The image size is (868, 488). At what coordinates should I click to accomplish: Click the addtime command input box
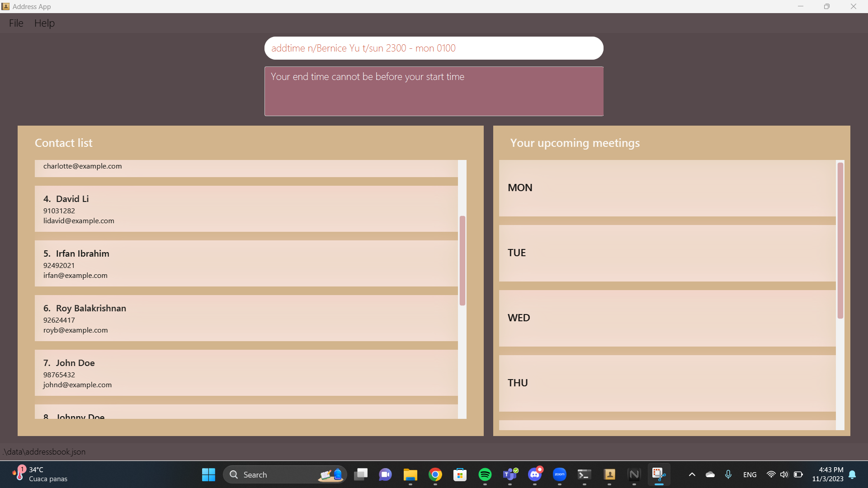pyautogui.click(x=433, y=48)
